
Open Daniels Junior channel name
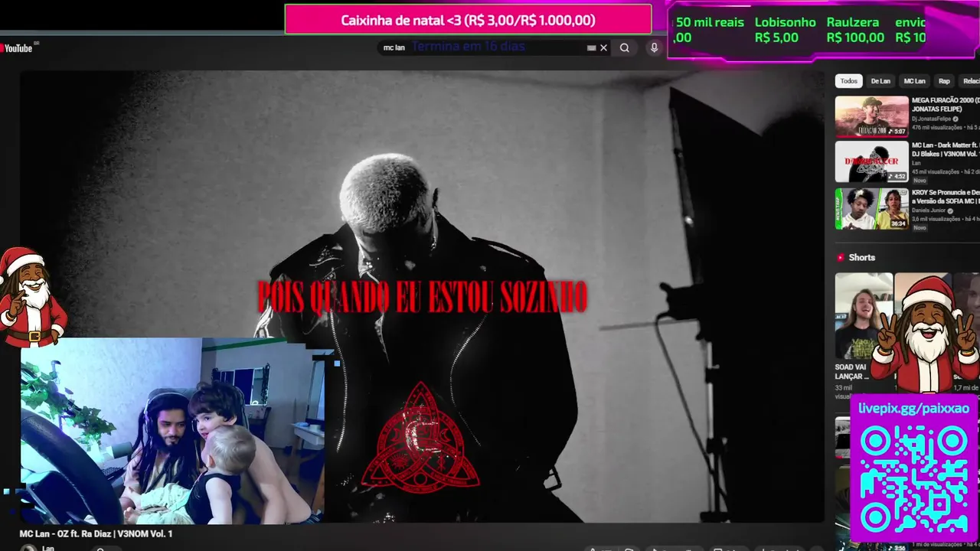(928, 210)
